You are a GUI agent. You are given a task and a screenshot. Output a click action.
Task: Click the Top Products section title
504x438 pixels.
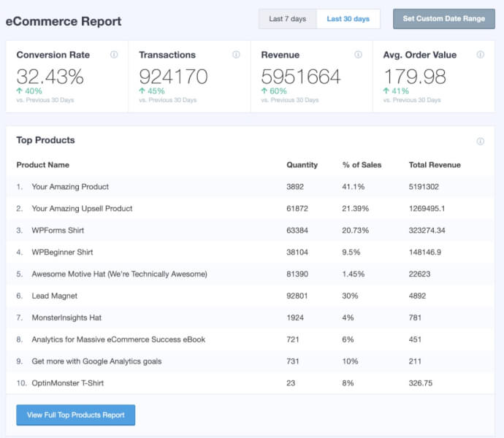point(45,140)
